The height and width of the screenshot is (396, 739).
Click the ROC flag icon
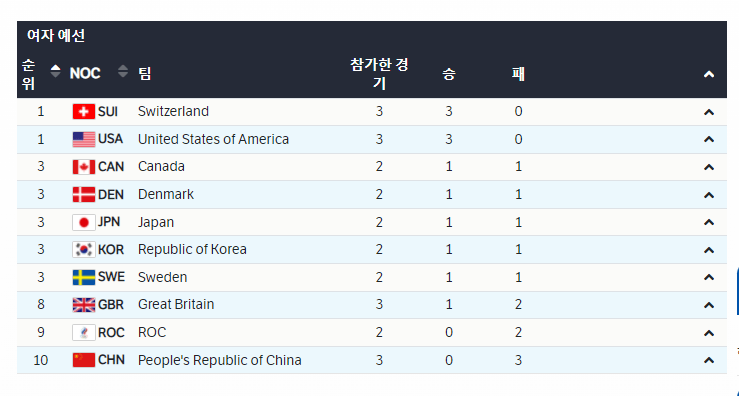point(84,333)
